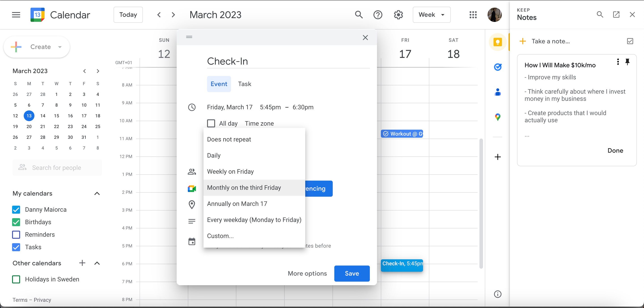Image resolution: width=644 pixels, height=308 pixels.
Task: Open the Google Tasks side panel icon
Action: pos(498,67)
